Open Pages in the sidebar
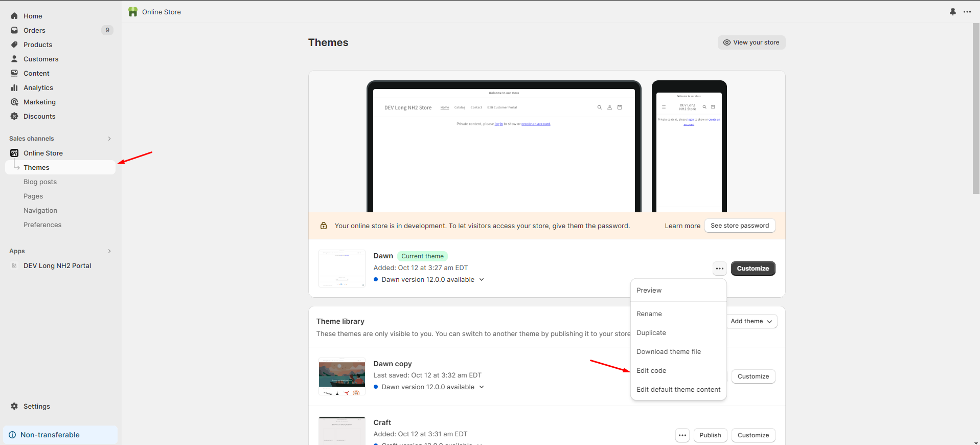The height and width of the screenshot is (445, 980). 33,196
